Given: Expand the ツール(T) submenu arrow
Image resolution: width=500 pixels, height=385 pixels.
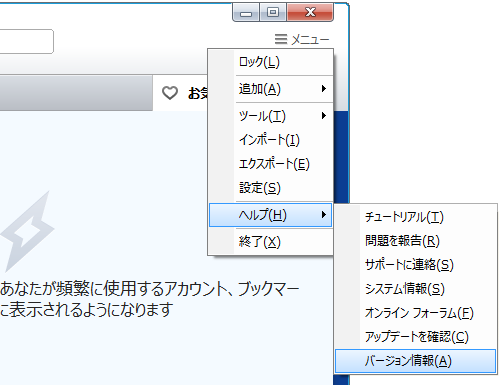Looking at the screenshot, I should coord(323,116).
